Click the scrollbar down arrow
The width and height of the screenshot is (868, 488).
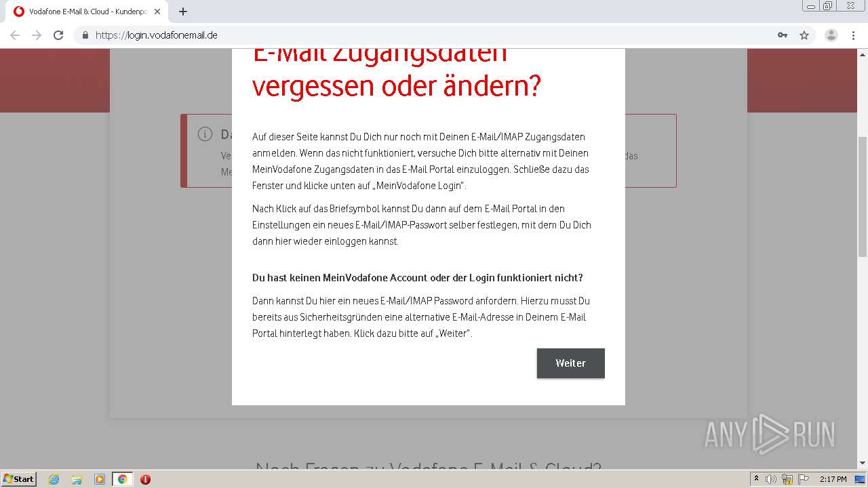pos(863,463)
